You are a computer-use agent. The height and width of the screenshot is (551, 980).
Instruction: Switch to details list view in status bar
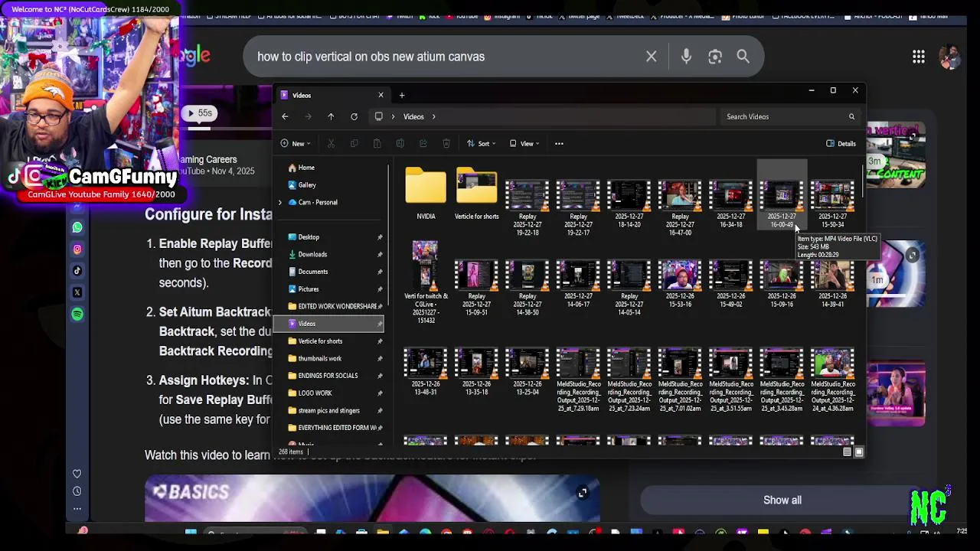point(847,452)
